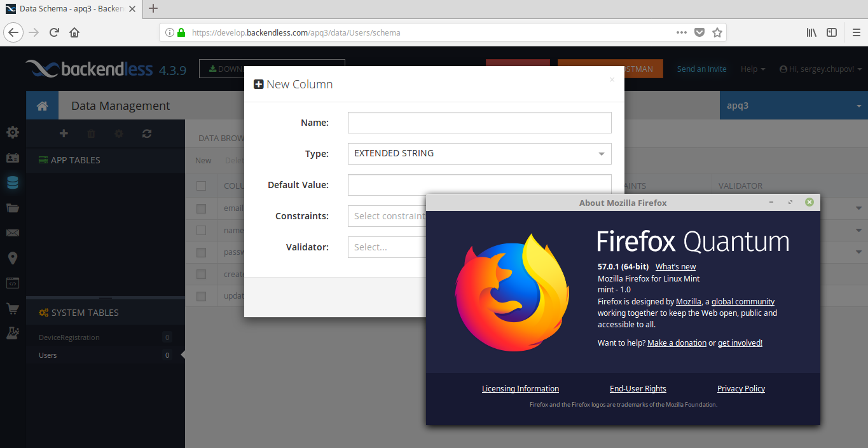Open the Firefox hamburger menu
Image resolution: width=868 pixels, height=448 pixels.
[856, 32]
